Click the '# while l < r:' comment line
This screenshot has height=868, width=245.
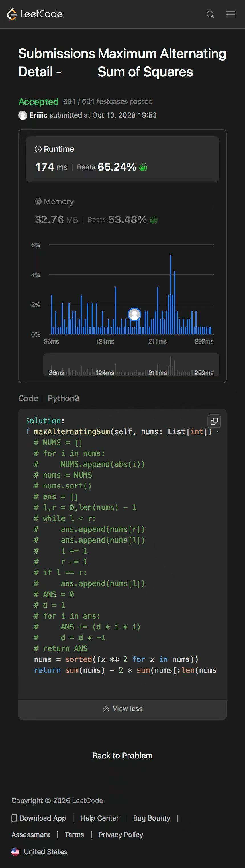(x=65, y=518)
